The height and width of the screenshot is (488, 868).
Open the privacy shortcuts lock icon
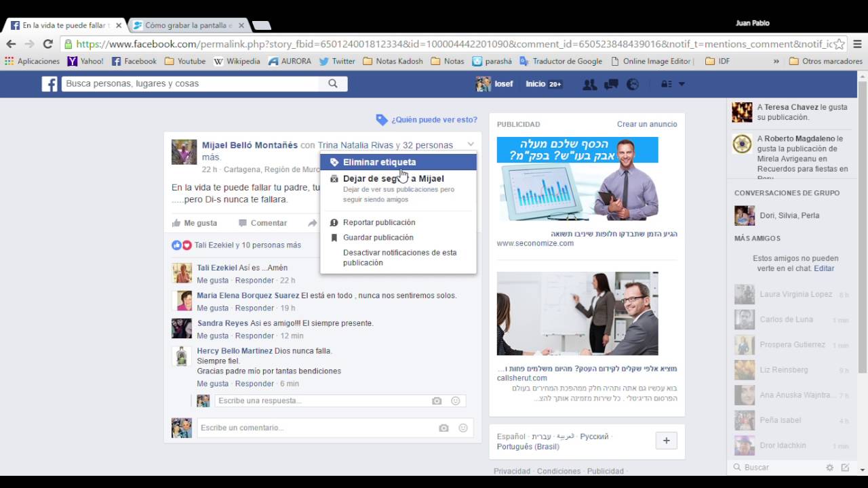[x=666, y=84]
